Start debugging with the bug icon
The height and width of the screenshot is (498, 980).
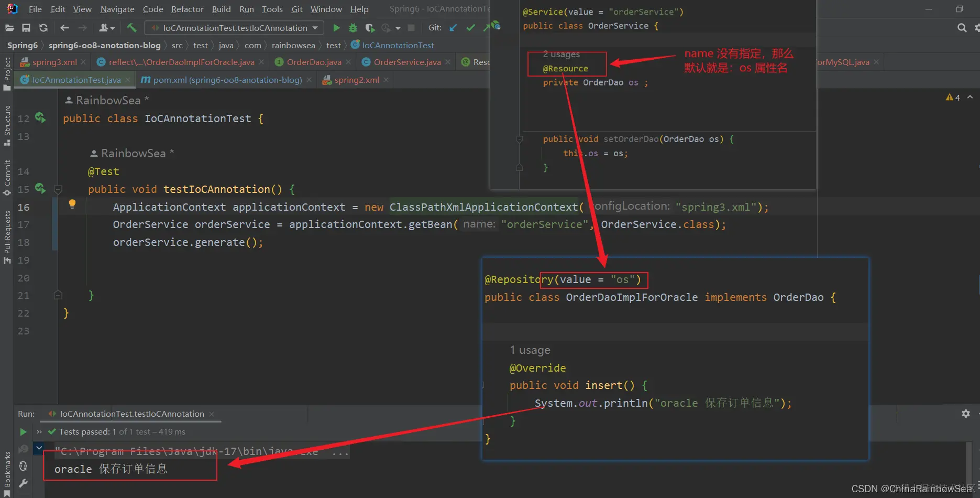coord(353,28)
